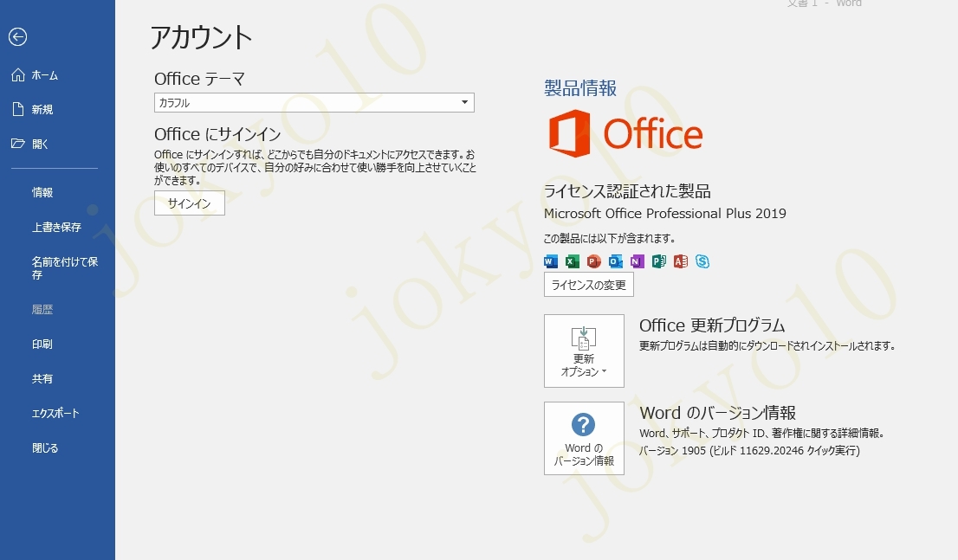Click the large Office logo
958x560 pixels.
625,133
